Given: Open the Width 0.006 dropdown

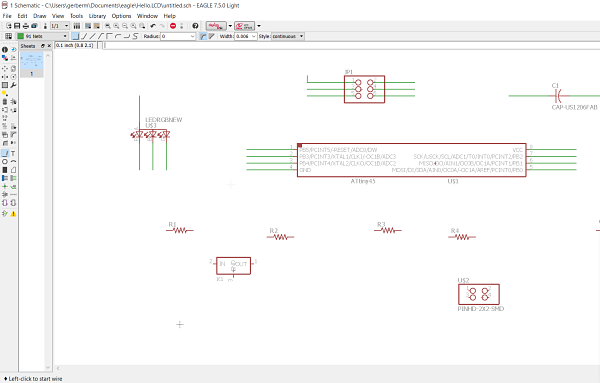Looking at the screenshot, I should 246,36.
